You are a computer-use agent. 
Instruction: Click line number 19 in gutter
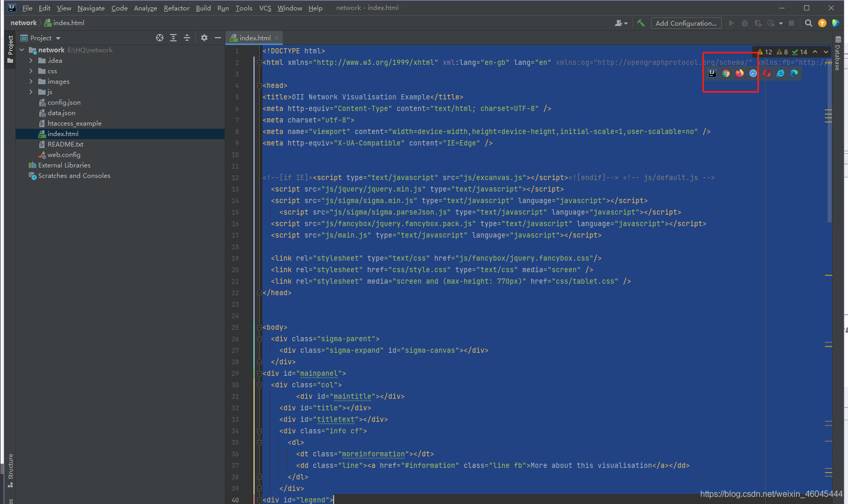pos(235,258)
